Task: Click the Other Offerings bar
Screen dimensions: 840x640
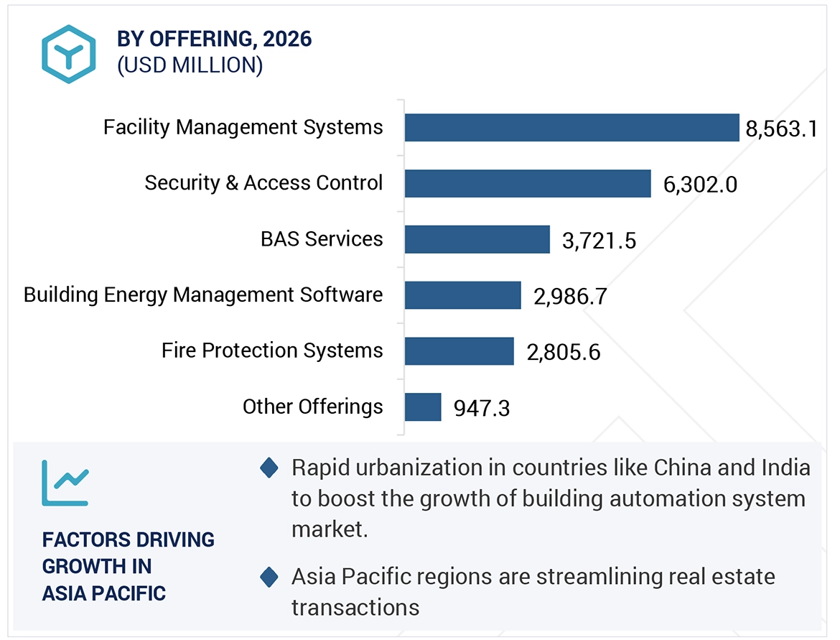Action: coord(423,407)
